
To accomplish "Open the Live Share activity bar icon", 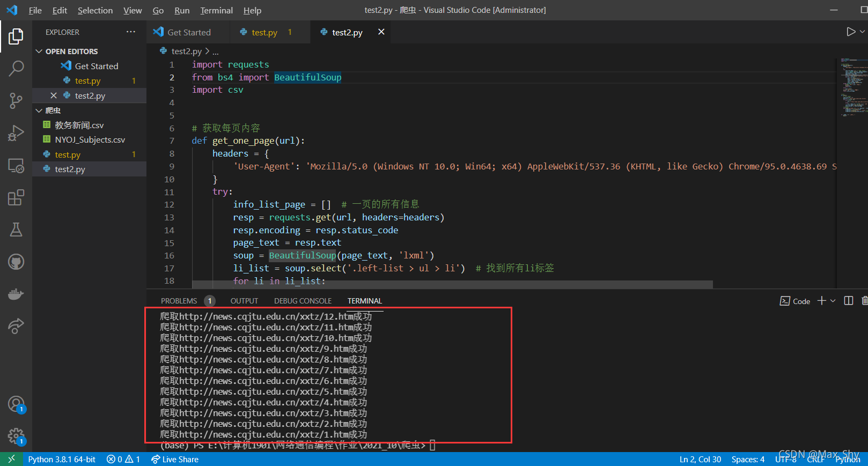I will (16, 326).
